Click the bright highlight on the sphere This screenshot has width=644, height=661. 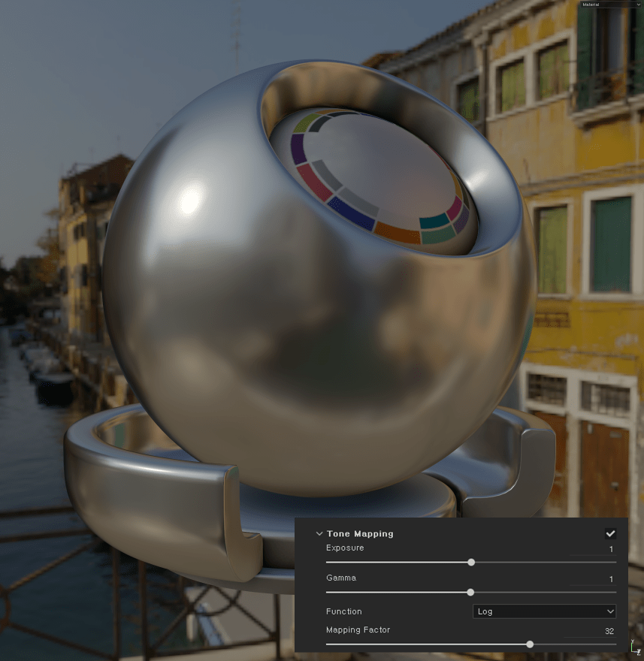click(x=189, y=201)
